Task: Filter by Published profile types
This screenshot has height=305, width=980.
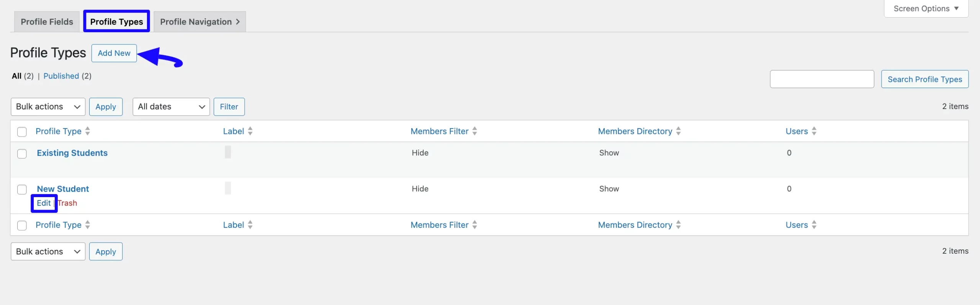Action: (61, 76)
